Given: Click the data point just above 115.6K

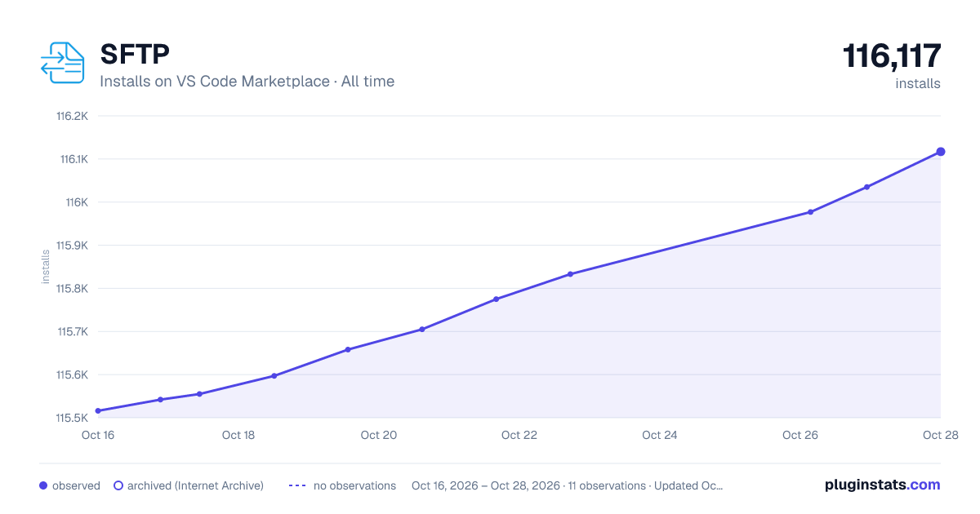Looking at the screenshot, I should coord(348,350).
